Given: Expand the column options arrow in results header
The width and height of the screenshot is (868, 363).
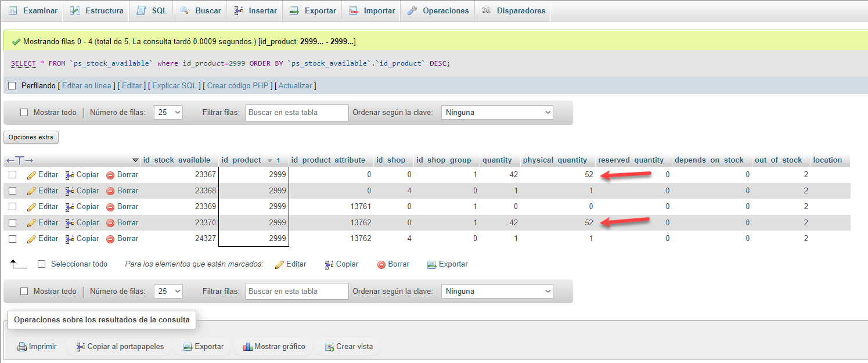Looking at the screenshot, I should (136, 160).
